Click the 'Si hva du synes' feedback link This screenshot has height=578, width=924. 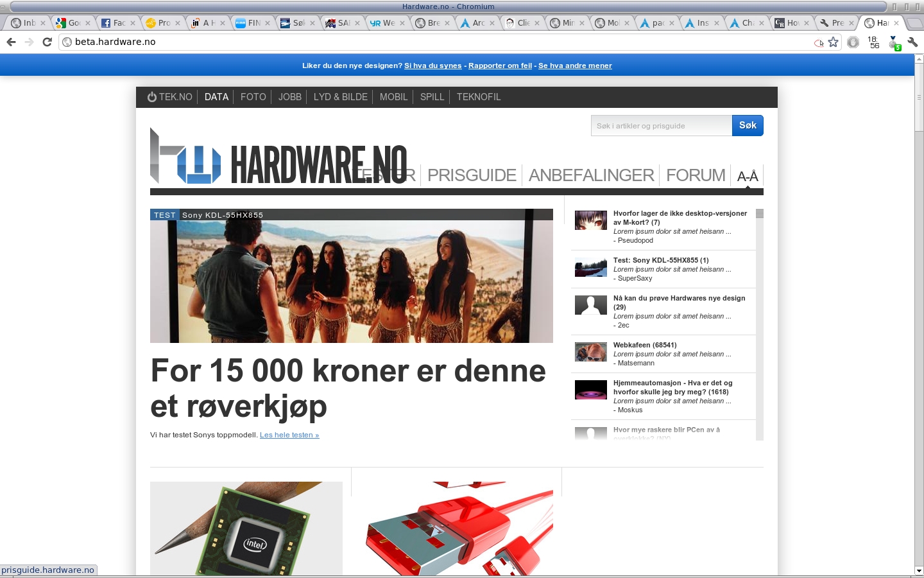click(433, 66)
